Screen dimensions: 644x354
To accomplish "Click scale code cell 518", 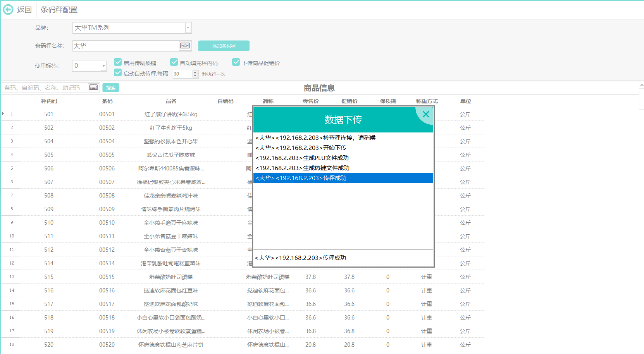I will (x=49, y=318).
